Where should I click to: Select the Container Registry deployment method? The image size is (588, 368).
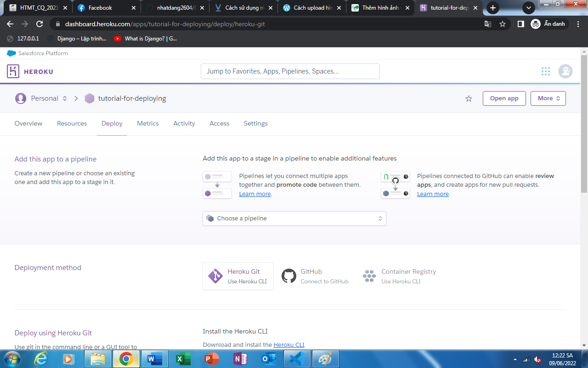point(399,276)
